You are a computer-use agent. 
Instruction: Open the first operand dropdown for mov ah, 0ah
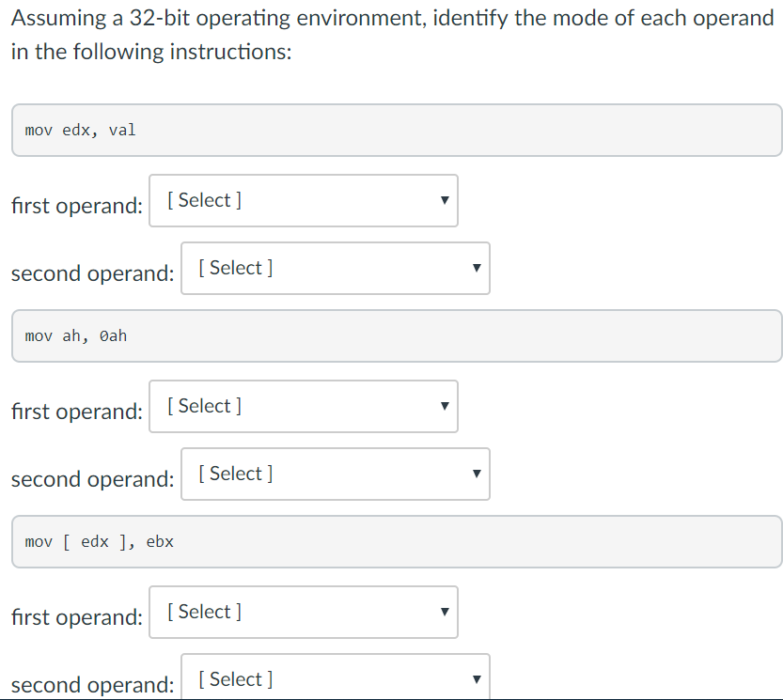point(303,406)
